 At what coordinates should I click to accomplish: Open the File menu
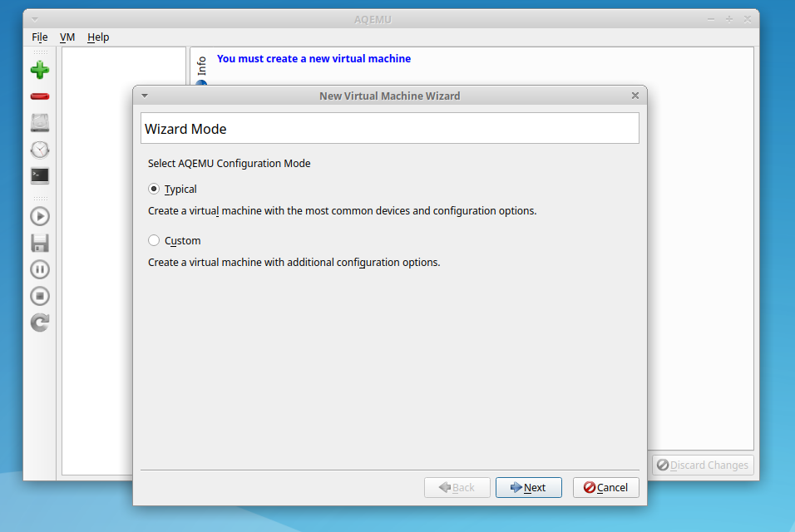(40, 37)
